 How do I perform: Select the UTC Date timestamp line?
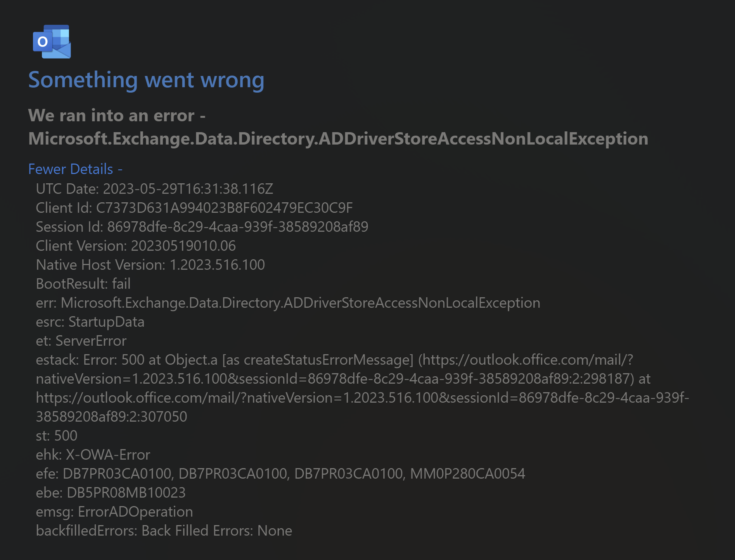[154, 189]
